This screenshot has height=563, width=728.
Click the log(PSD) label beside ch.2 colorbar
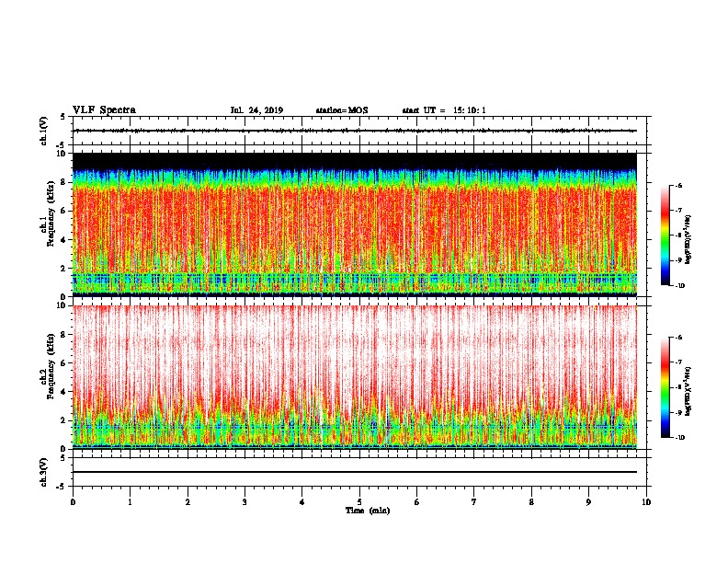click(688, 391)
